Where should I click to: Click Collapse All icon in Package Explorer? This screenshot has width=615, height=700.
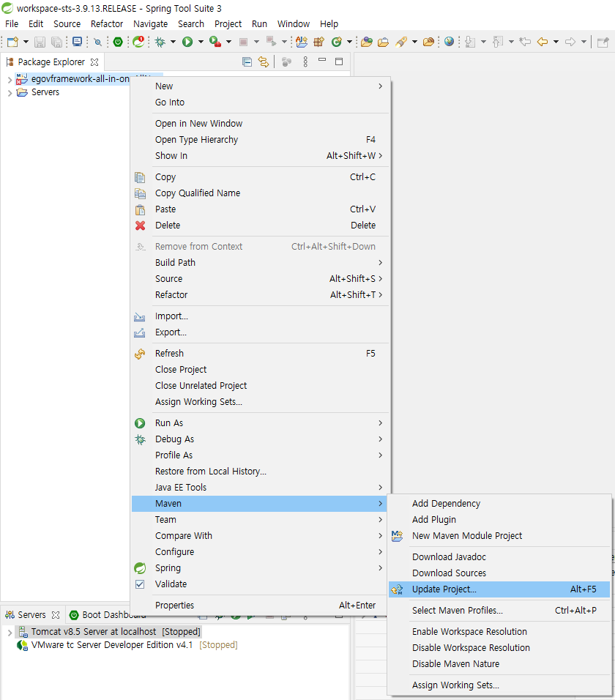click(247, 62)
